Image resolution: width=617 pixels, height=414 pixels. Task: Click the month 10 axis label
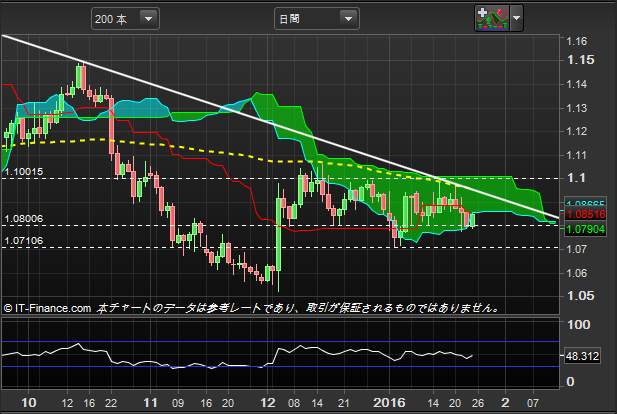coord(29,403)
